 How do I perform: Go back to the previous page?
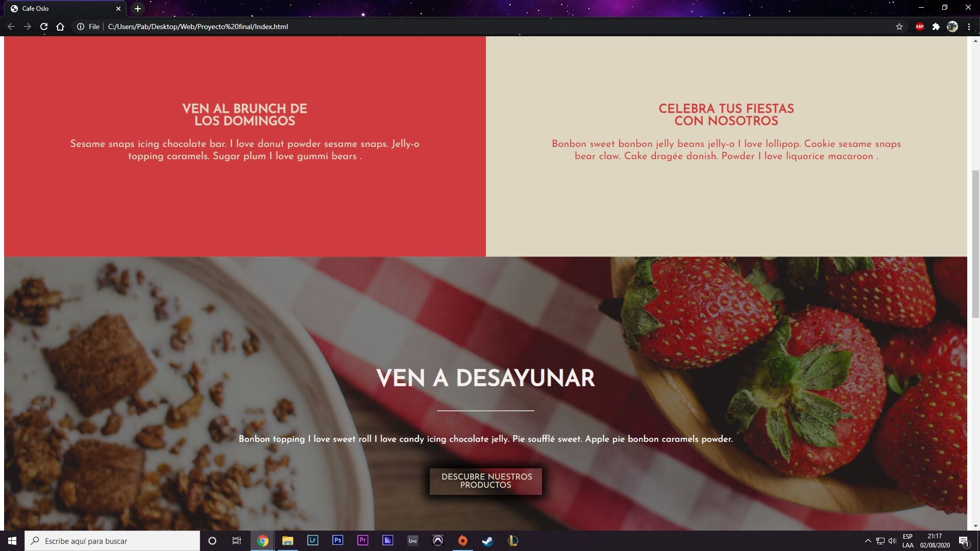click(11, 27)
